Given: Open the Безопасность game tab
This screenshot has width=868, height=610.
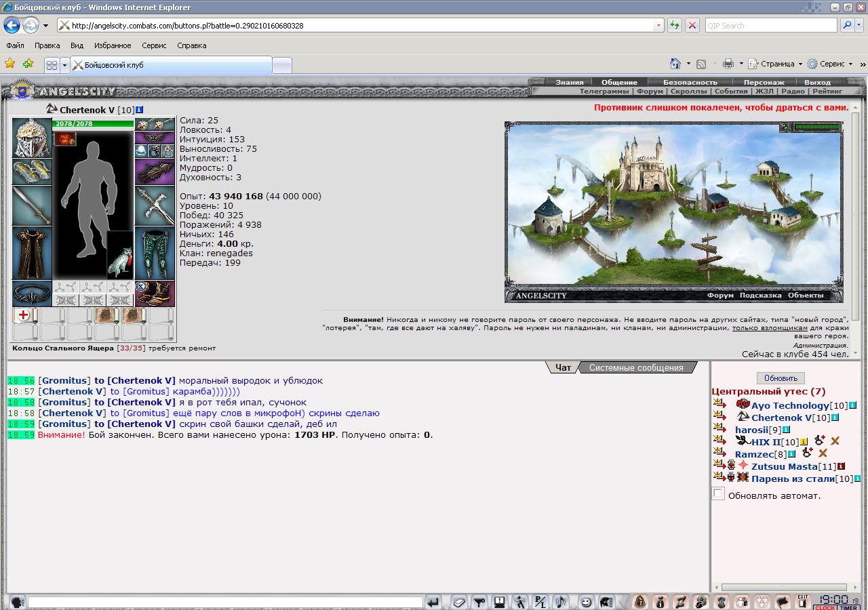Looking at the screenshot, I should 690,82.
